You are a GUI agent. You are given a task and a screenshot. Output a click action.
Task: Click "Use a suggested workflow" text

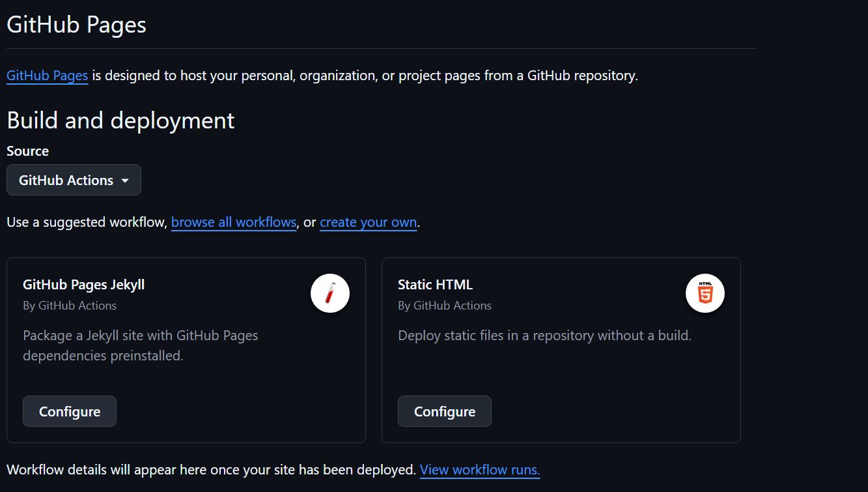87,222
